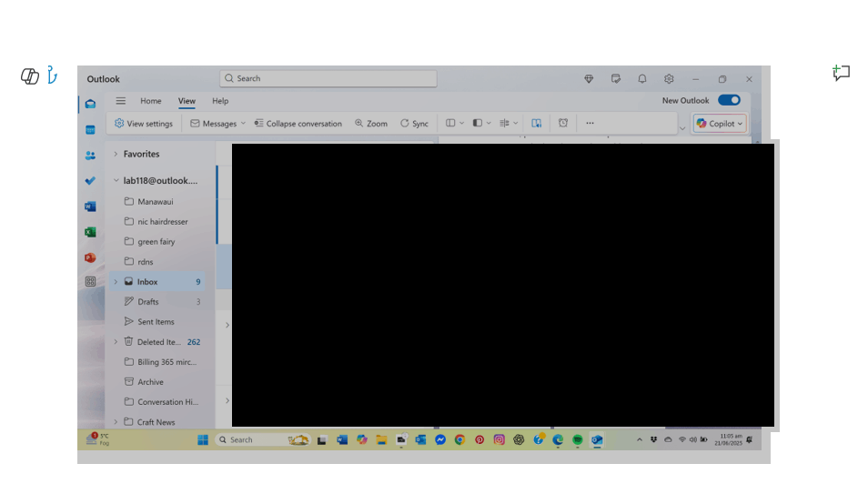868x504 pixels.
Task: Select the View tab
Action: (187, 101)
